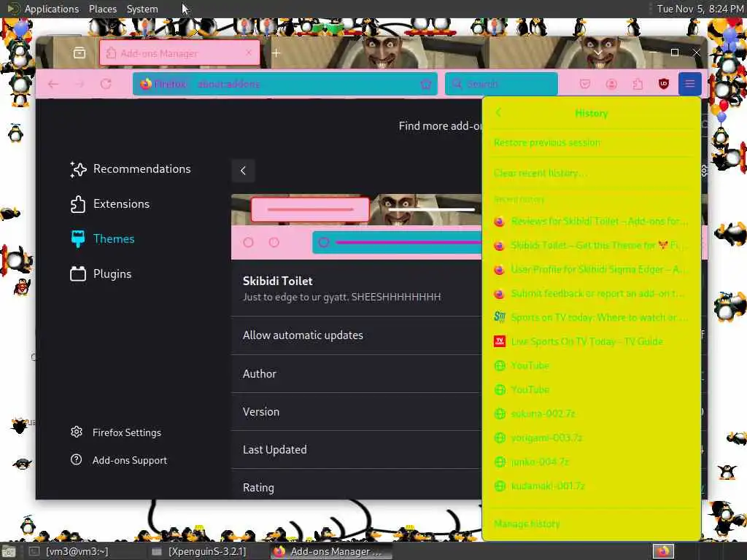The height and width of the screenshot is (560, 747).
Task: Select Plugins in add-ons sidebar
Action: click(101, 274)
